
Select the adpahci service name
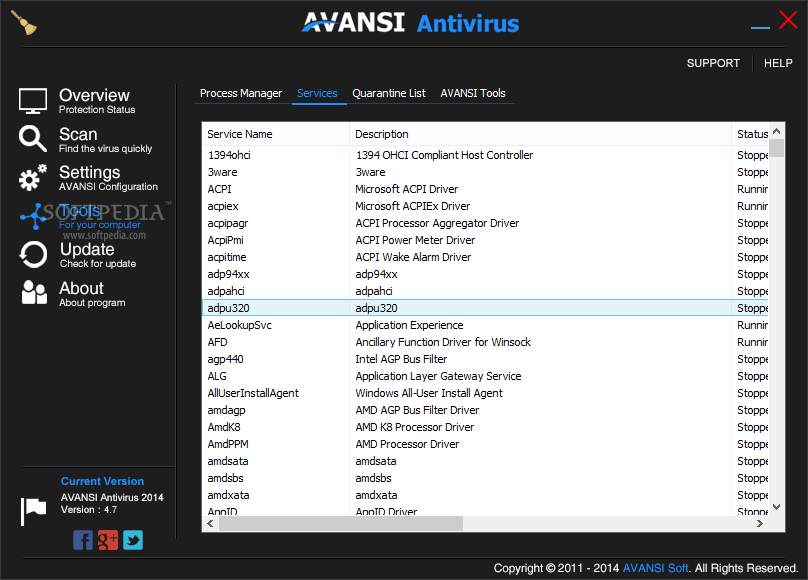pyautogui.click(x=226, y=291)
